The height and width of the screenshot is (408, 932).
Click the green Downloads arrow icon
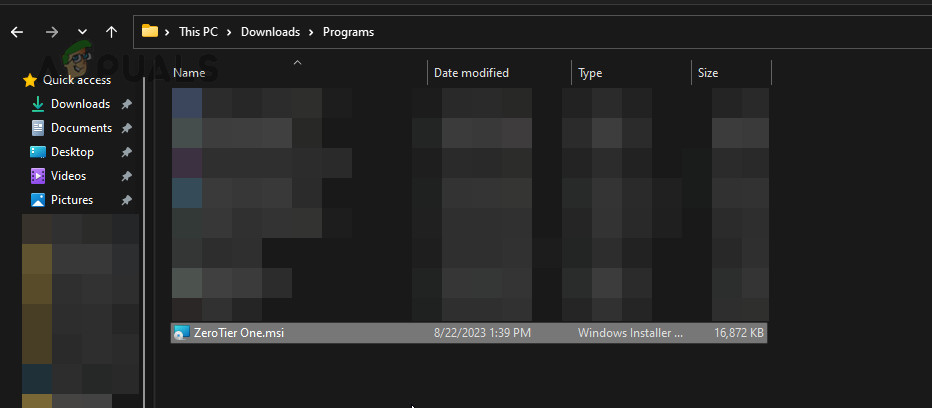37,104
